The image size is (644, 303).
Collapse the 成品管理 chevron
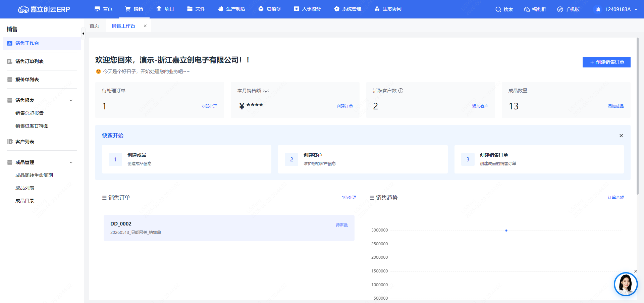point(71,162)
